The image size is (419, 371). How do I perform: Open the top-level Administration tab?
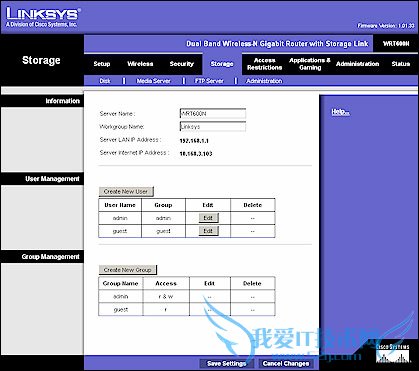tap(357, 64)
